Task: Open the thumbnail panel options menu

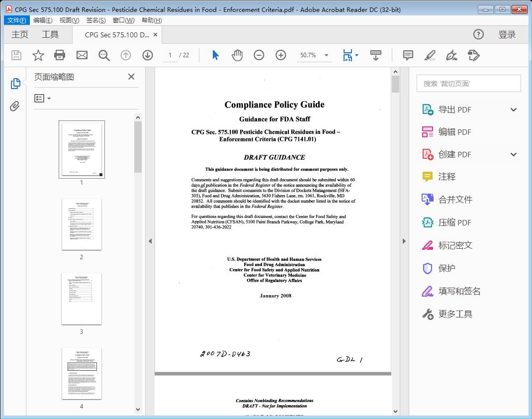Action: [x=41, y=98]
